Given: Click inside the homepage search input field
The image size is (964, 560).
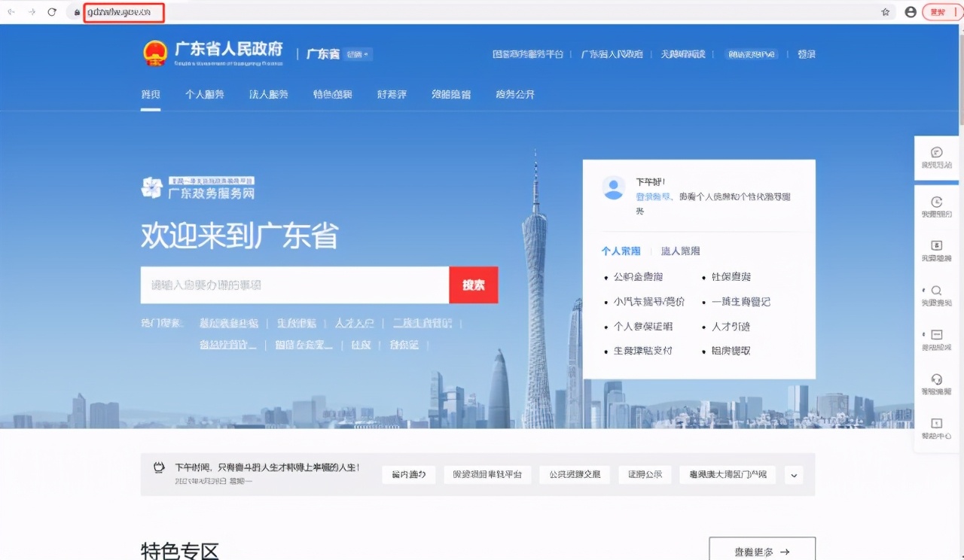Looking at the screenshot, I should click(294, 285).
